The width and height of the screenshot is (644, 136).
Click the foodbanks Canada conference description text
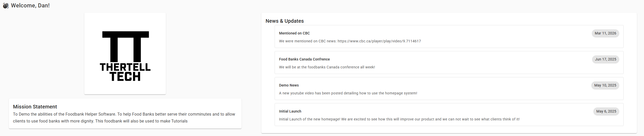[327, 67]
